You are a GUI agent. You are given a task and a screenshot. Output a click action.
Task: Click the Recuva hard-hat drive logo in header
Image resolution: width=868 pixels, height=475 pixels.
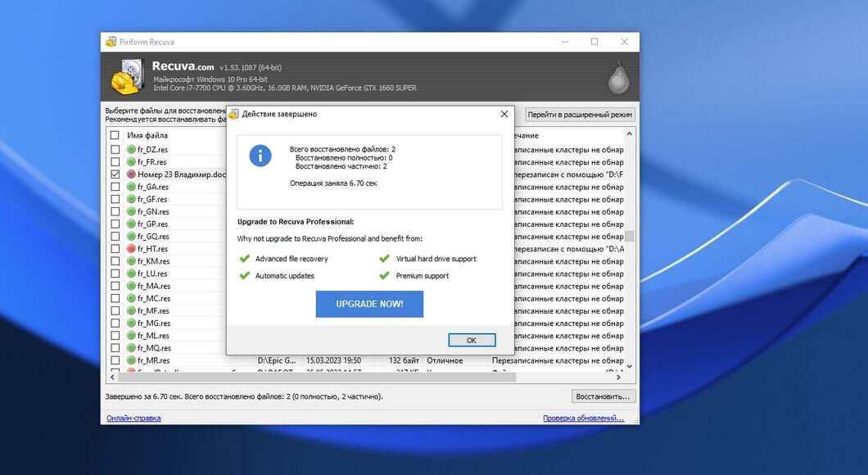pos(128,77)
